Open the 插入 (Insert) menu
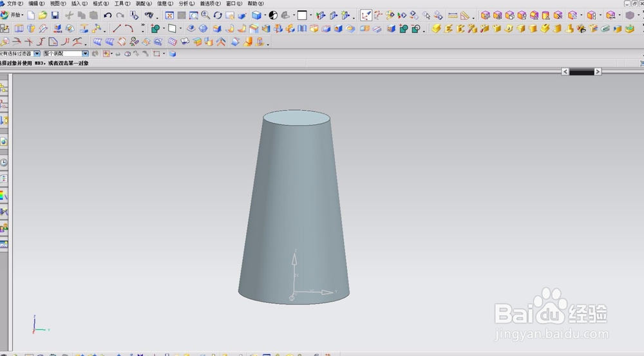This screenshot has width=644, height=356. [79, 4]
